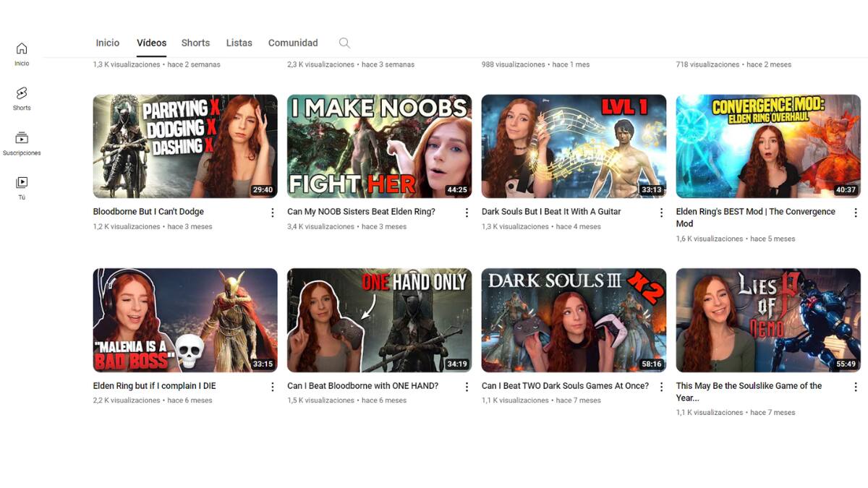The image size is (868, 488).
Task: Click '1,6 K visualizaciones • hace 5 meses' text
Action: pos(735,239)
